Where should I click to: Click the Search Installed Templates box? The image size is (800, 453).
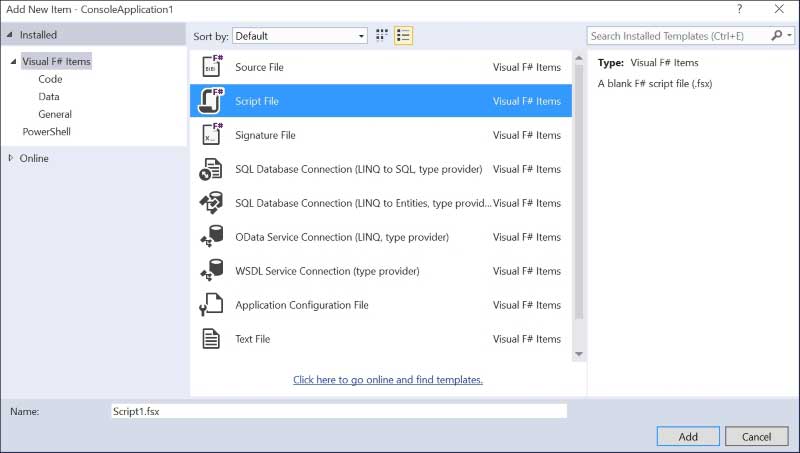tap(679, 36)
